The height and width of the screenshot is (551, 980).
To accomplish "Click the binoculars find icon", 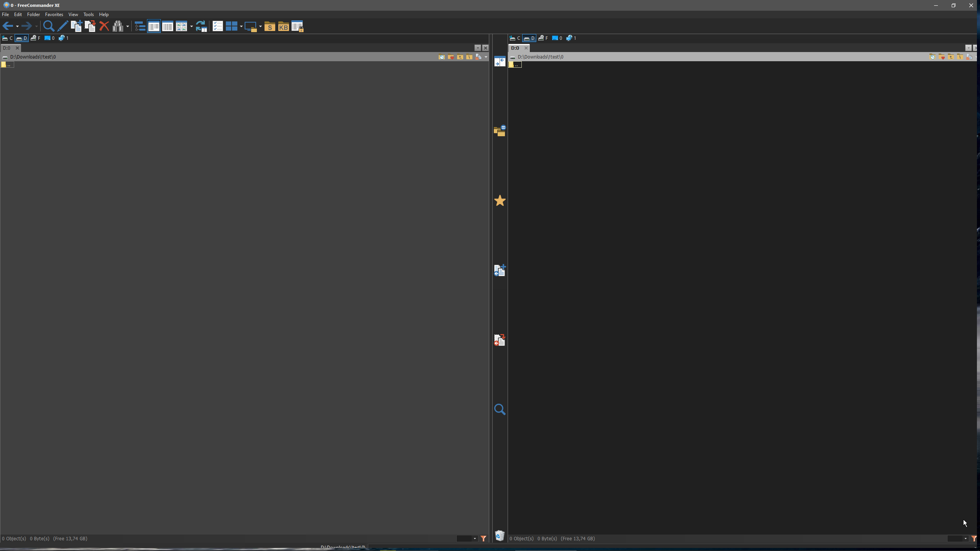I will point(118,26).
